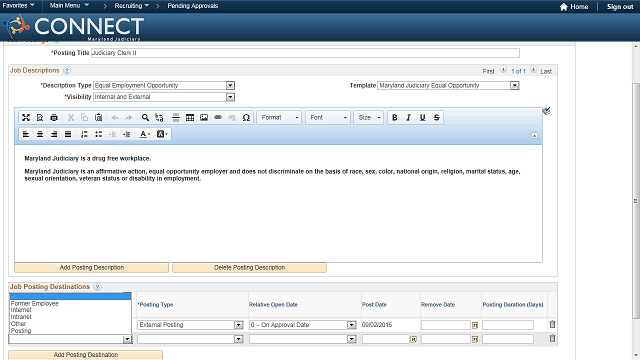Click the Replace icon
Image resolution: width=640 pixels, height=360 pixels.
(159, 118)
